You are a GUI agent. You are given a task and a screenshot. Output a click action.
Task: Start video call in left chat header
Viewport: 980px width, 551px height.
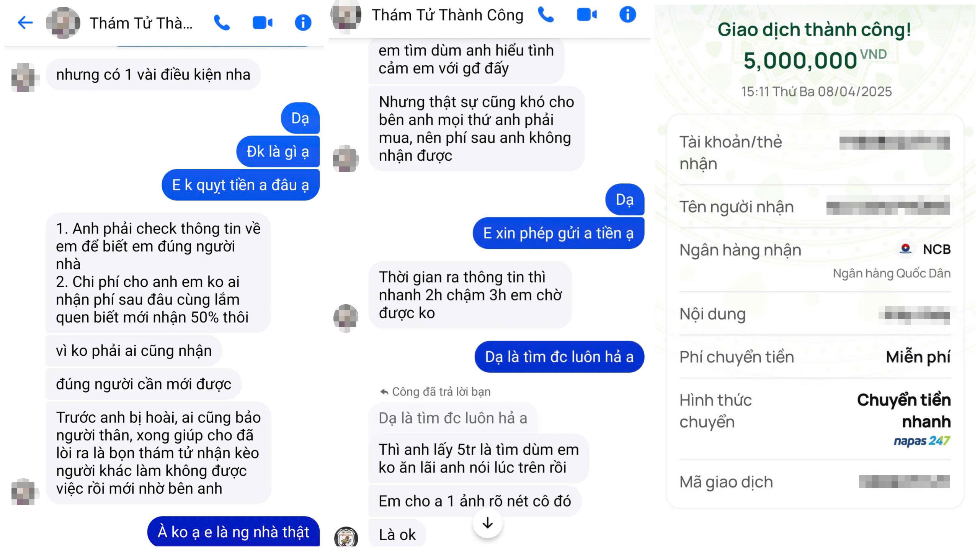(262, 23)
